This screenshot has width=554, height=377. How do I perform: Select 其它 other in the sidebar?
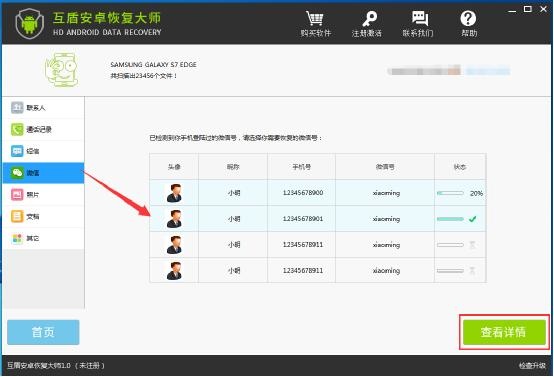click(43, 238)
